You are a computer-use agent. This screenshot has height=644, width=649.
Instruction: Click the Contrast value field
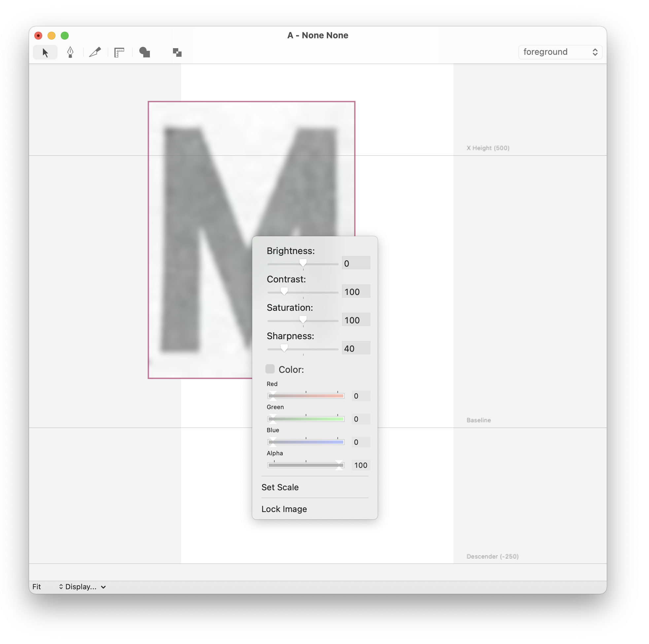356,291
